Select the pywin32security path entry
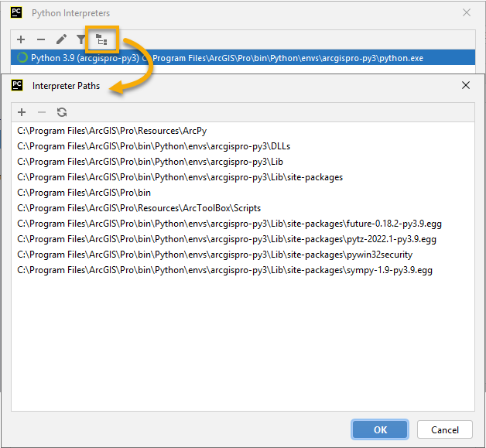The image size is (486, 448). (x=214, y=255)
